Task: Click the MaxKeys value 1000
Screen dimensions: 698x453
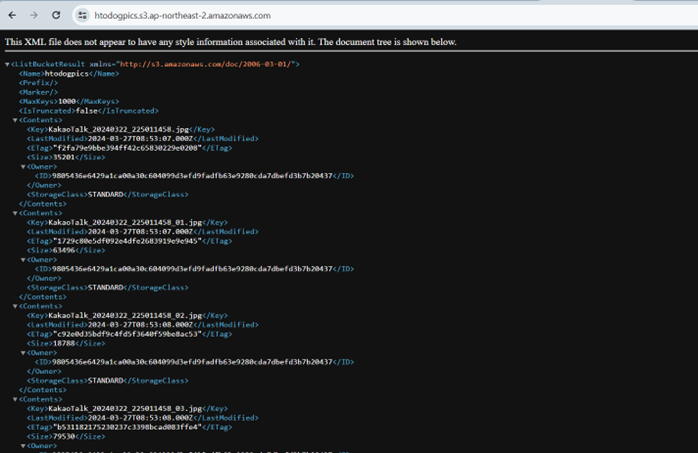Action: pyautogui.click(x=67, y=101)
